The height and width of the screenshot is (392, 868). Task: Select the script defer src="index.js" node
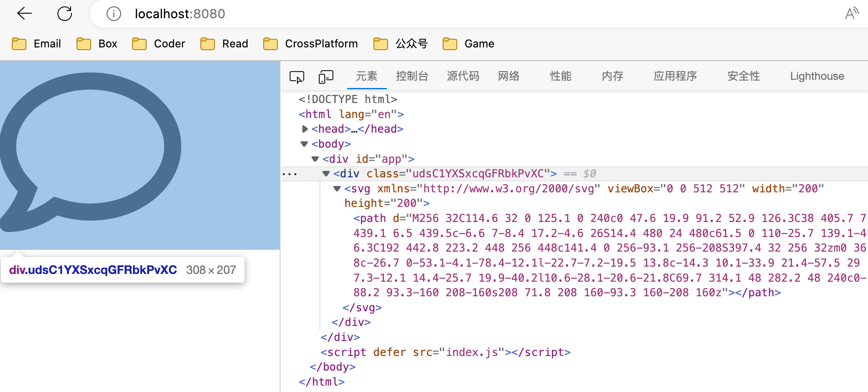click(x=445, y=352)
